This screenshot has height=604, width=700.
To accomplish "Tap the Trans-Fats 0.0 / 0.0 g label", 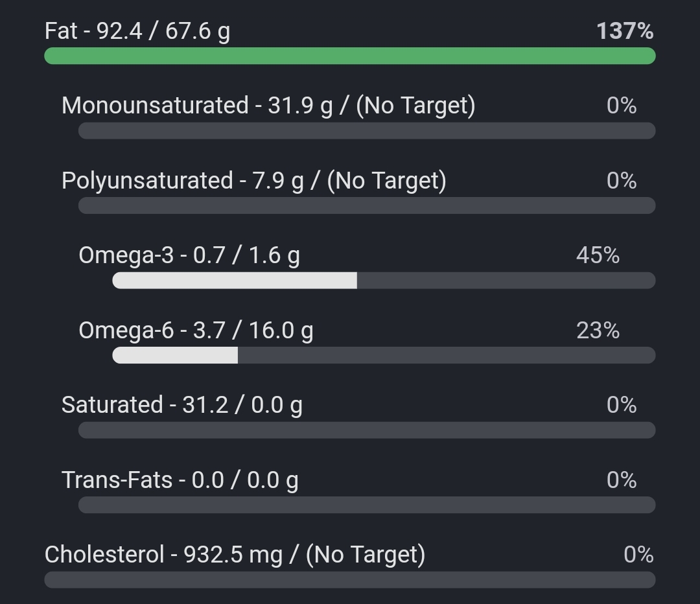I will [x=180, y=480].
